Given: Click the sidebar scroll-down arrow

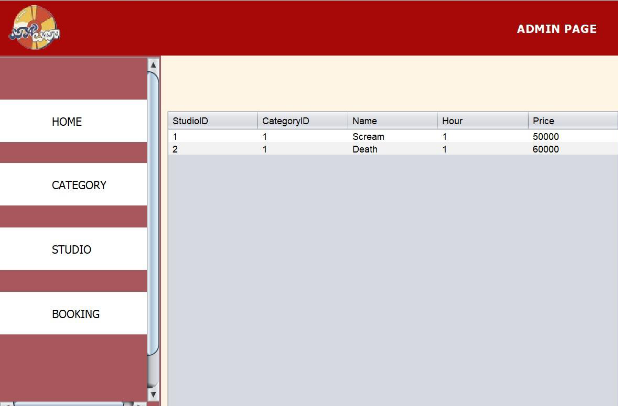Looking at the screenshot, I should [x=153, y=394].
